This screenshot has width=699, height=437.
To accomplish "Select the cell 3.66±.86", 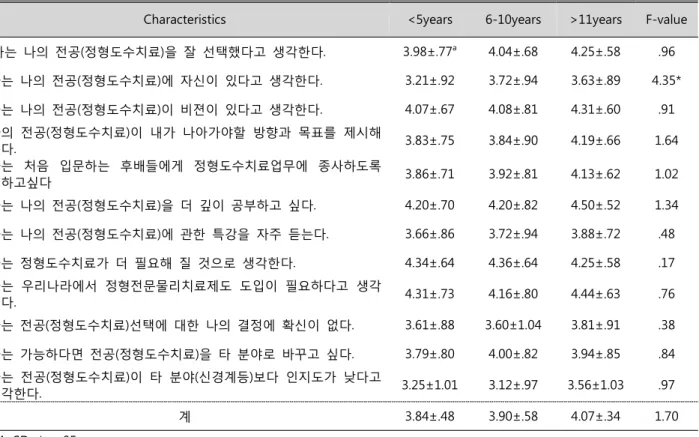I will [430, 235].
